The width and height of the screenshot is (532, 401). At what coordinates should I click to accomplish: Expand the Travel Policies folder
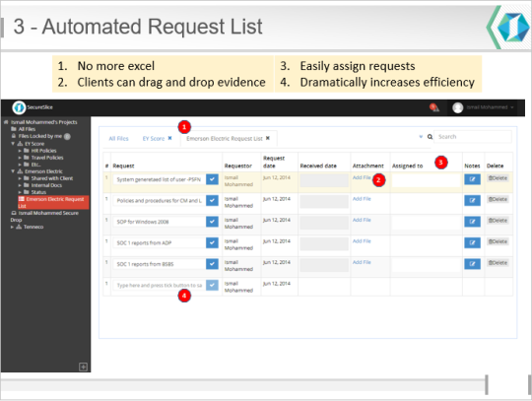20,158
